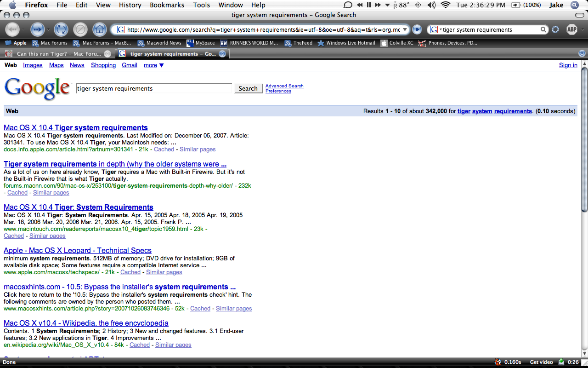Click the Wi-Fi status icon
588x368 pixels.
tap(445, 5)
